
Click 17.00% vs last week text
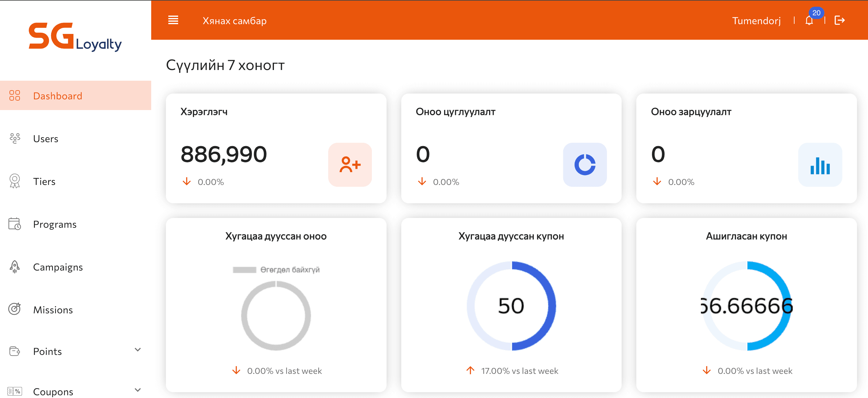pyautogui.click(x=520, y=370)
